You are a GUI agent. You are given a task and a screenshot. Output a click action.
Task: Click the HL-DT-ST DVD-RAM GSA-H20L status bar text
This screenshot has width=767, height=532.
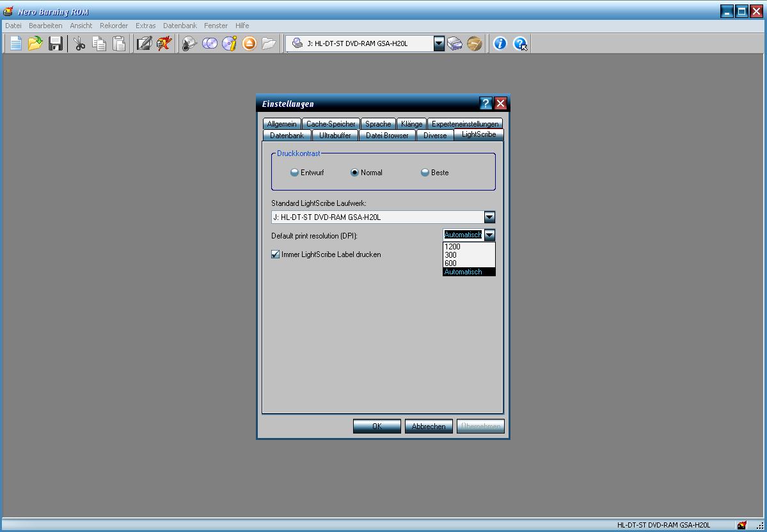coord(664,525)
